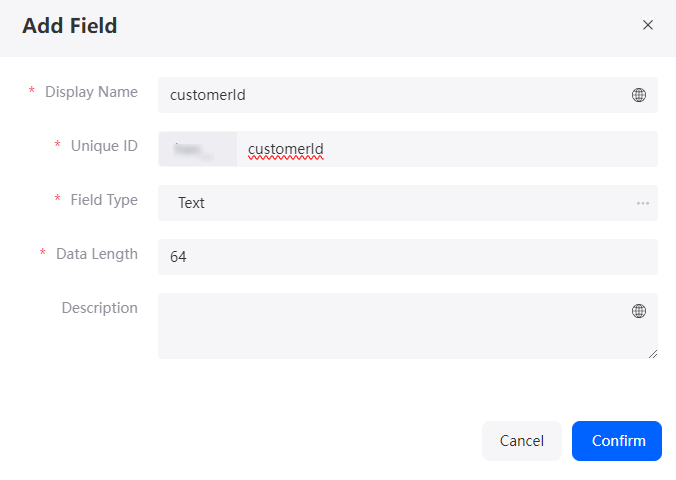Select the Unique ID label

point(104,146)
